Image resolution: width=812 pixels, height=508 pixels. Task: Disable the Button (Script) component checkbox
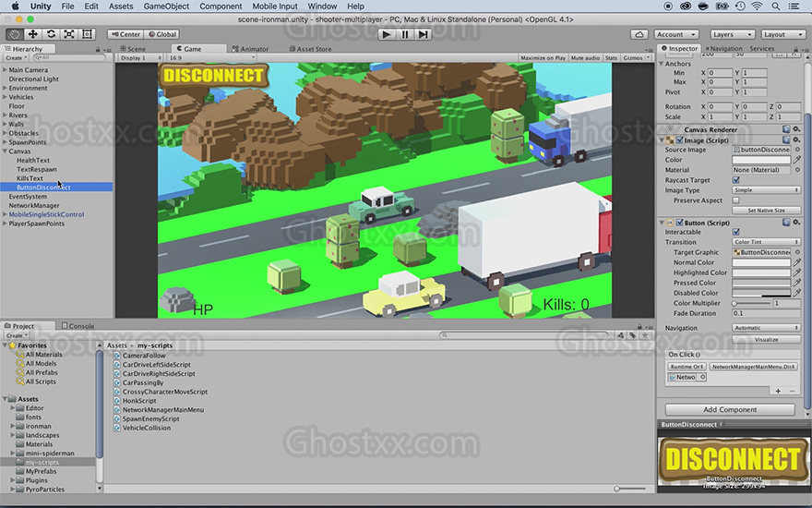coord(679,223)
